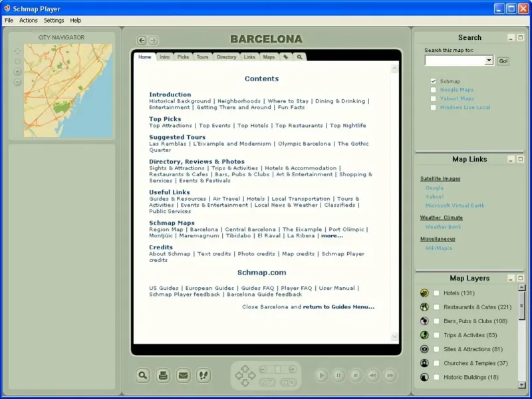Minimize the Search panel

511,37
